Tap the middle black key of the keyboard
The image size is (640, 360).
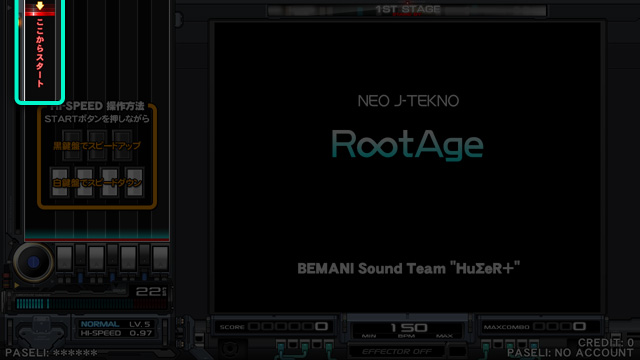pos(112,255)
